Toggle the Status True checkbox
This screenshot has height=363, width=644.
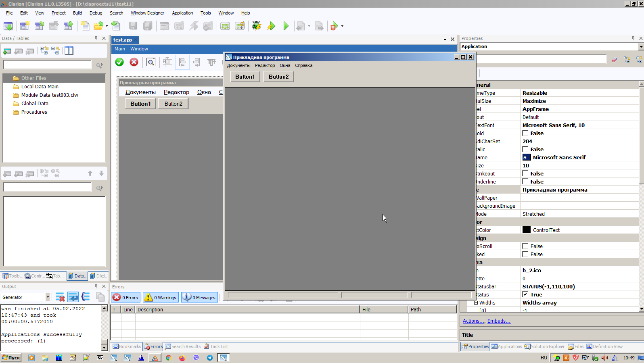[x=525, y=294]
